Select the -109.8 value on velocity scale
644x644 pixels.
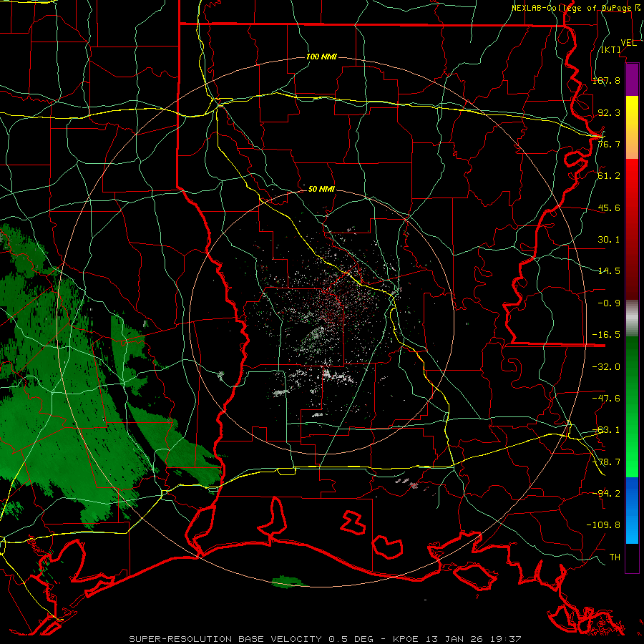[x=603, y=525]
